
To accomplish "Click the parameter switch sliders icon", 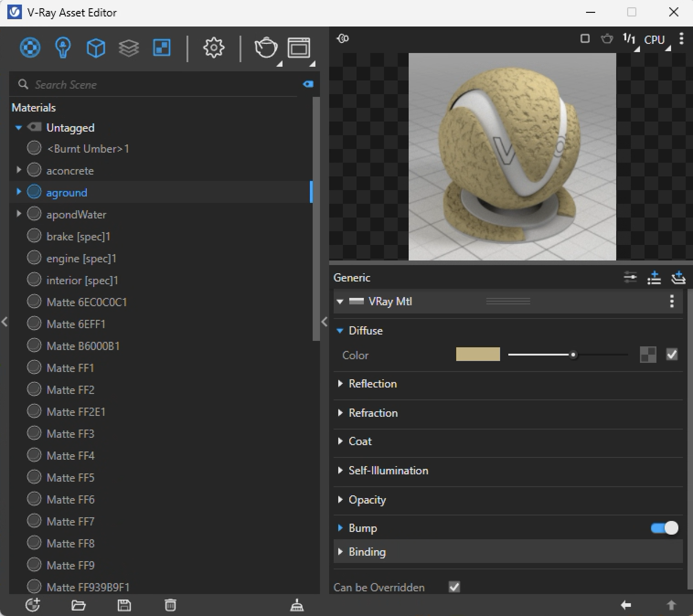I will [x=630, y=277].
